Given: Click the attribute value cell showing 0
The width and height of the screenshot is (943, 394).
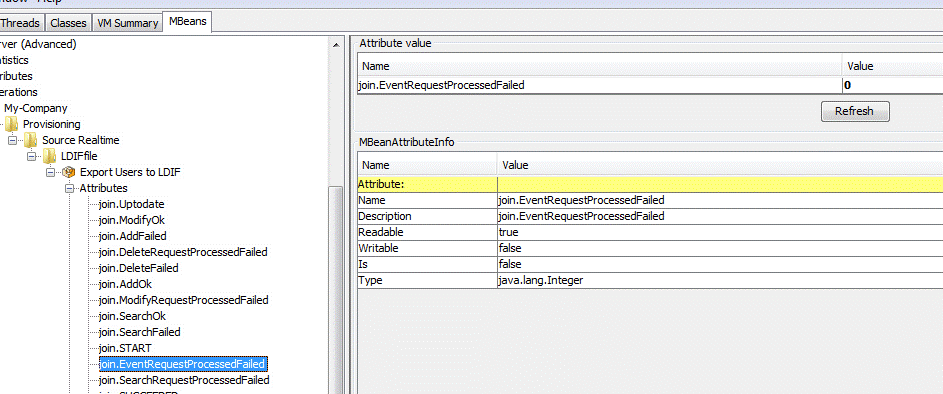Looking at the screenshot, I should [892, 85].
